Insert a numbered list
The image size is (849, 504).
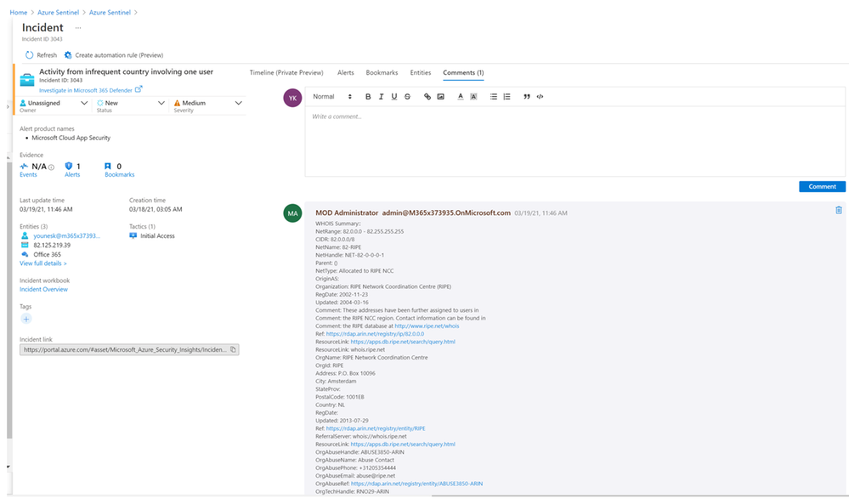coord(507,97)
